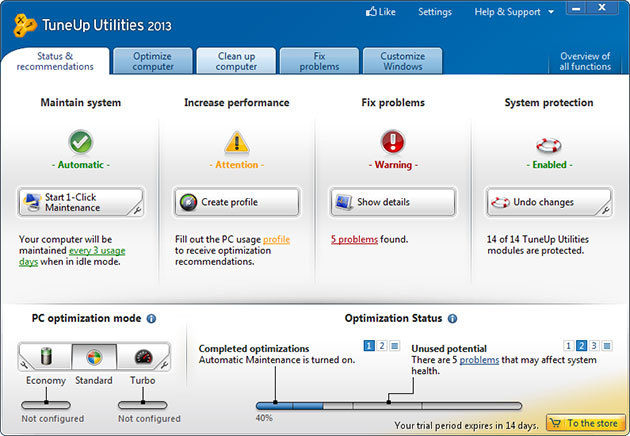The width and height of the screenshot is (630, 436).
Task: Open Status & recommendations tab
Action: tap(55, 61)
